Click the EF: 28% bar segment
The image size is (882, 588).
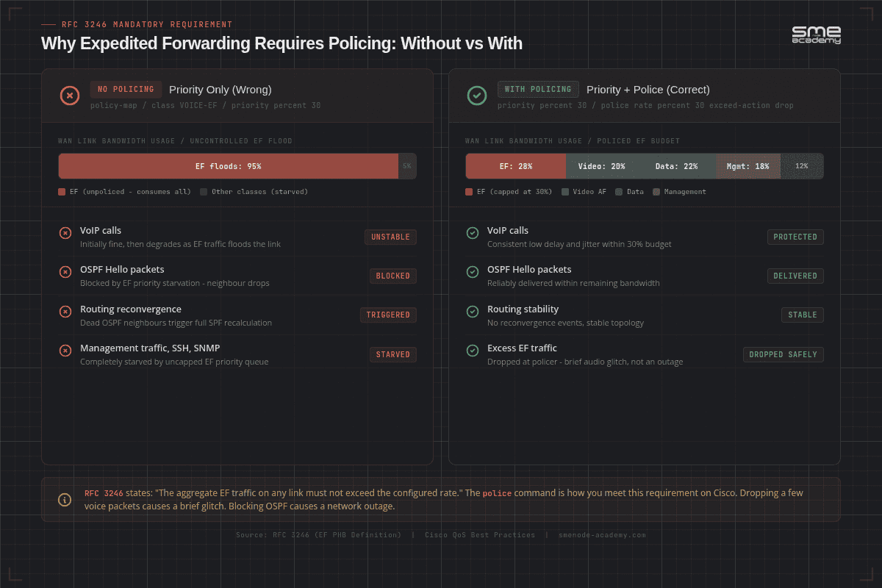[x=515, y=166]
